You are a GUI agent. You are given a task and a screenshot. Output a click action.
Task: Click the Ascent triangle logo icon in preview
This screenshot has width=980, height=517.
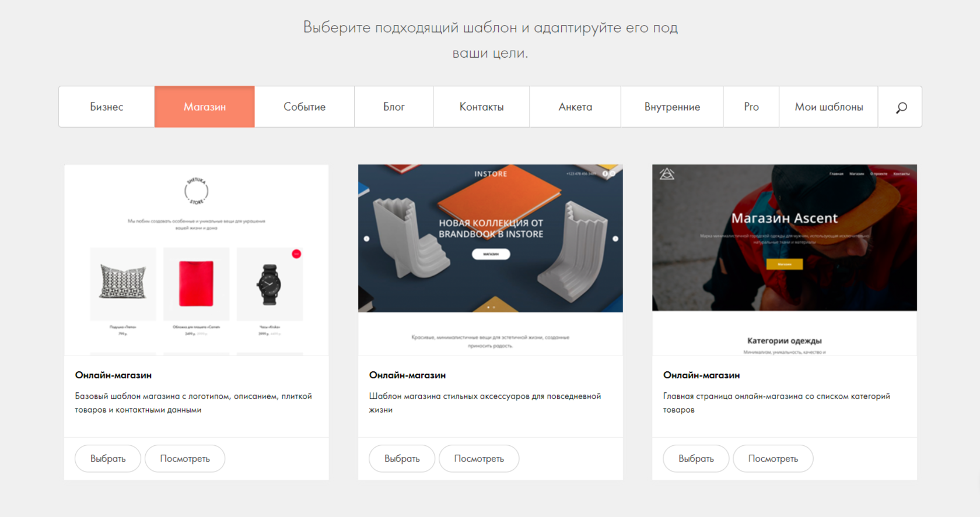click(x=667, y=174)
